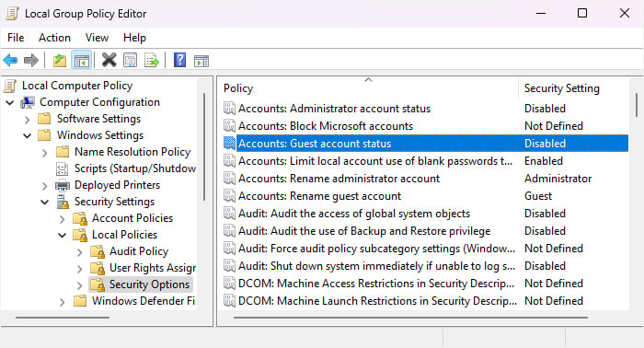644x348 pixels.
Task: Open the blue Help question-mark icon
Action: point(180,61)
